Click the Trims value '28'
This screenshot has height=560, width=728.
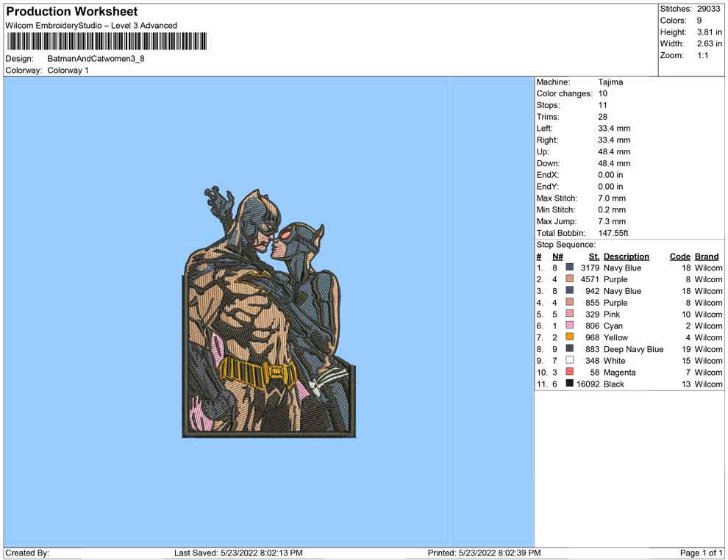pyautogui.click(x=603, y=117)
